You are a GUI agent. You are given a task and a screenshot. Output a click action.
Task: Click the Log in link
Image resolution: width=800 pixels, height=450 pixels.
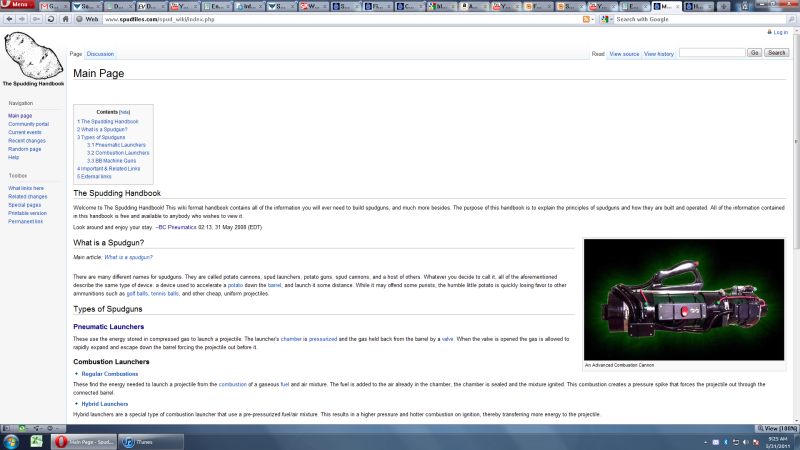[781, 32]
